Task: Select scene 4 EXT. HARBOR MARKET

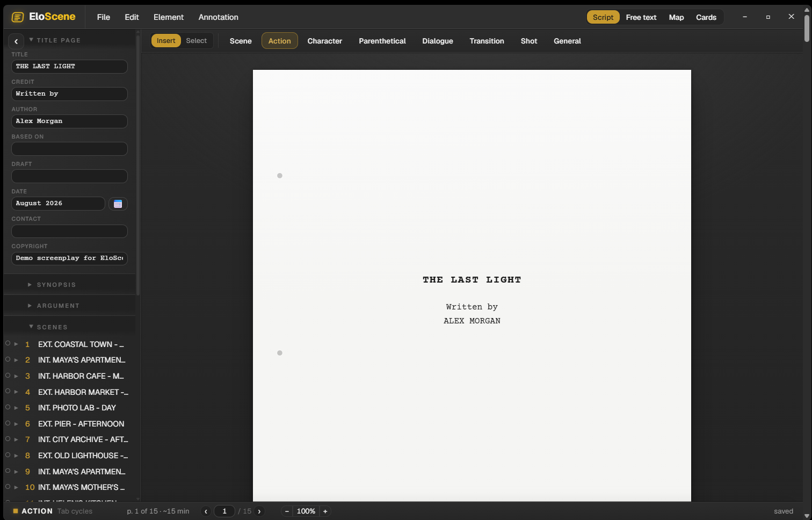Action: click(83, 392)
